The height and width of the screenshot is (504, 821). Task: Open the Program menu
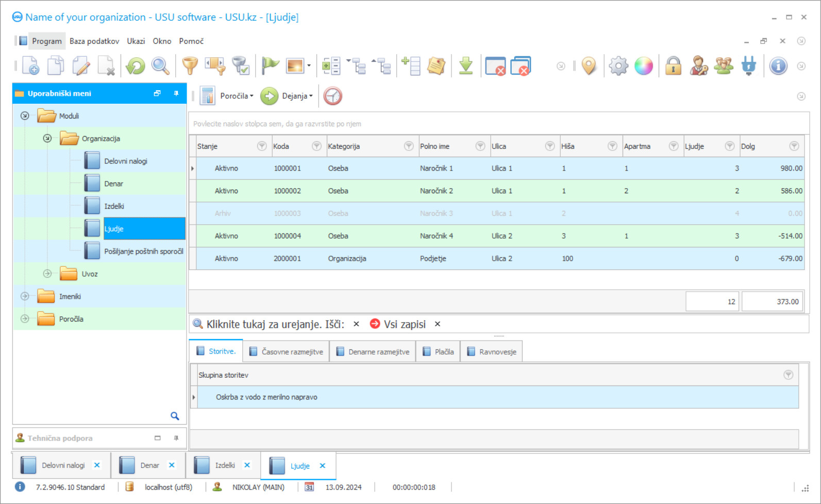(x=46, y=41)
